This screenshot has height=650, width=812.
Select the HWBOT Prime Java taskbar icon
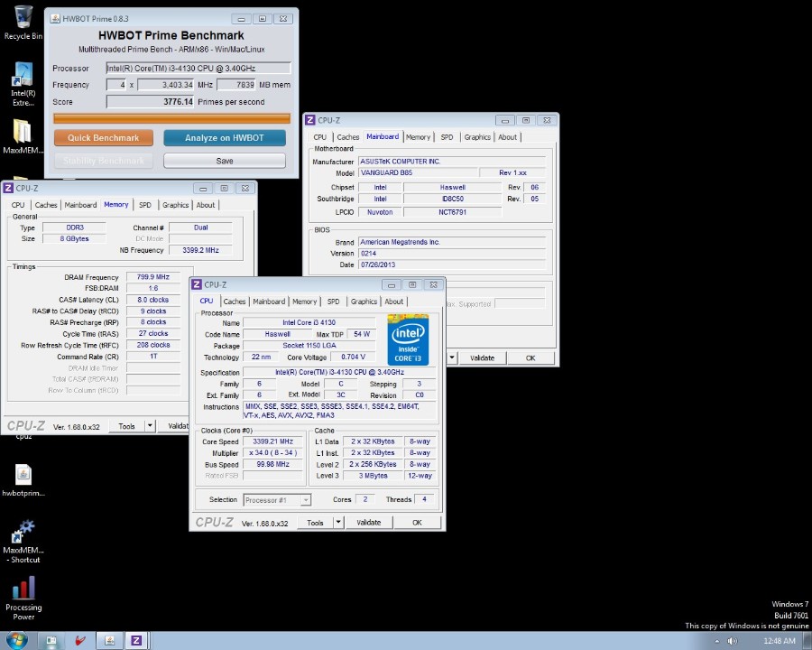click(109, 641)
